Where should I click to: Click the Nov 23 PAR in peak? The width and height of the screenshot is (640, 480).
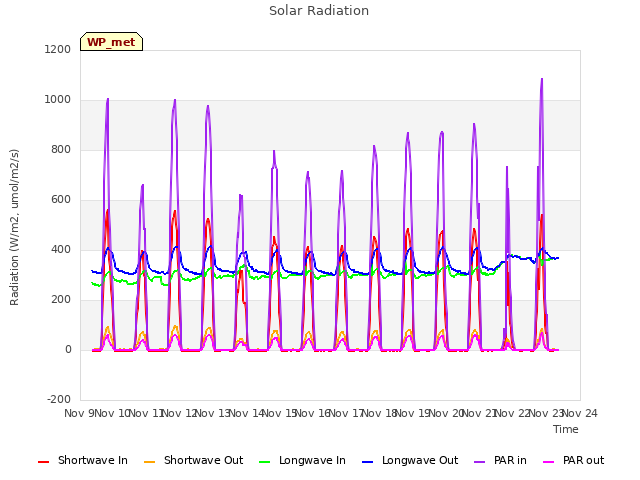[x=542, y=79]
